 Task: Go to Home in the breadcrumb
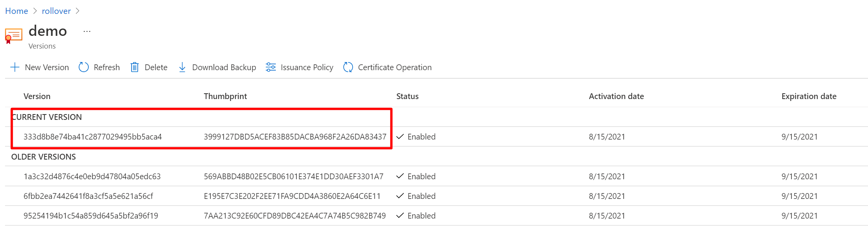(x=17, y=11)
